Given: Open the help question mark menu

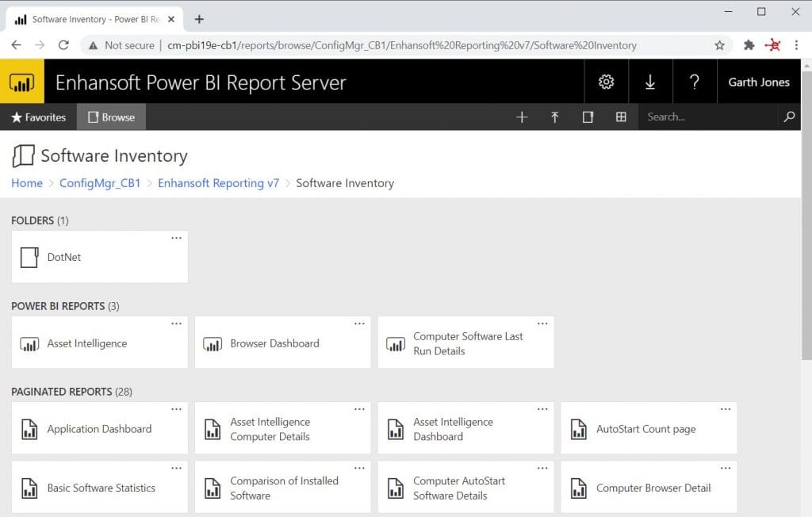Looking at the screenshot, I should pos(695,82).
